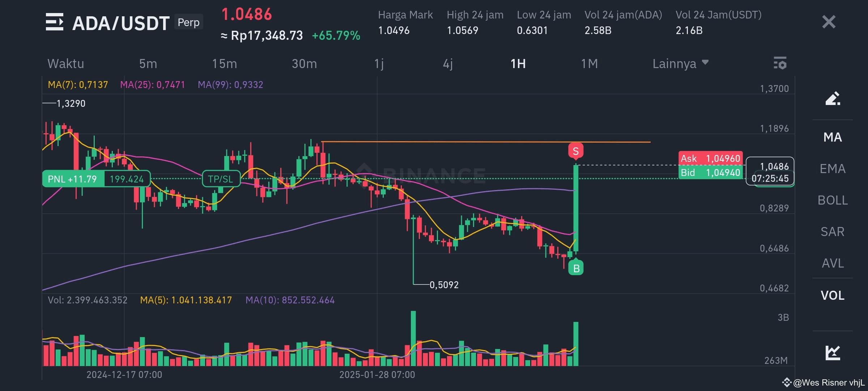The height and width of the screenshot is (391, 868).
Task: Click the Ask price 1,04960 row
Action: coord(709,158)
